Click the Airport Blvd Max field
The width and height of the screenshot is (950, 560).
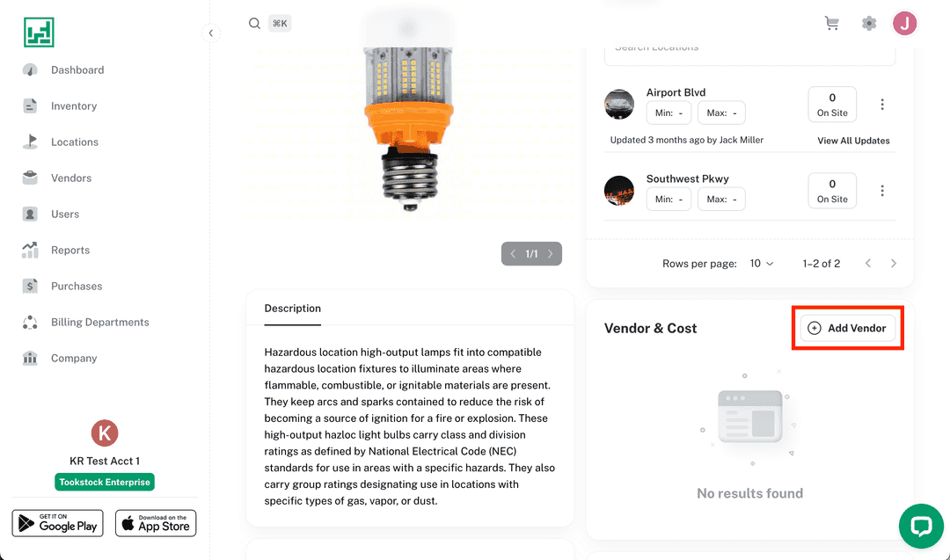click(721, 113)
